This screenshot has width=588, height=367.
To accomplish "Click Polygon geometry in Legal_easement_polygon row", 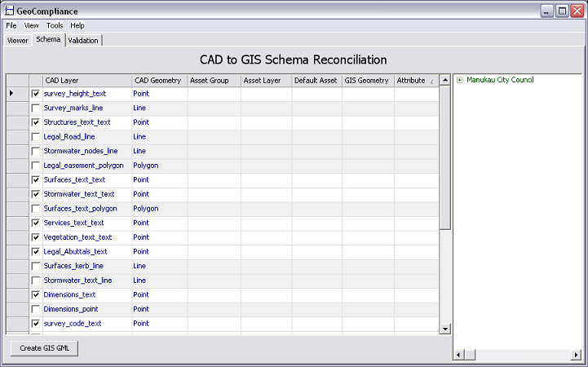I will click(x=146, y=166).
